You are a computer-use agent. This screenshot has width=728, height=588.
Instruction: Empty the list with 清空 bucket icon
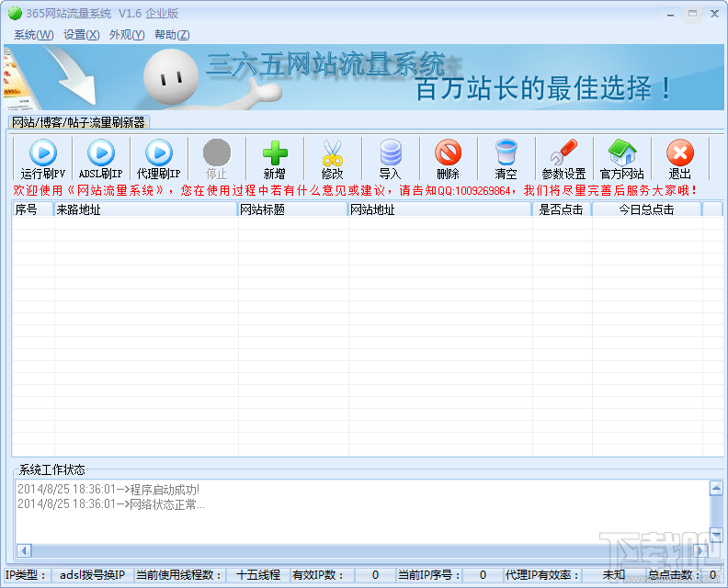tap(506, 153)
